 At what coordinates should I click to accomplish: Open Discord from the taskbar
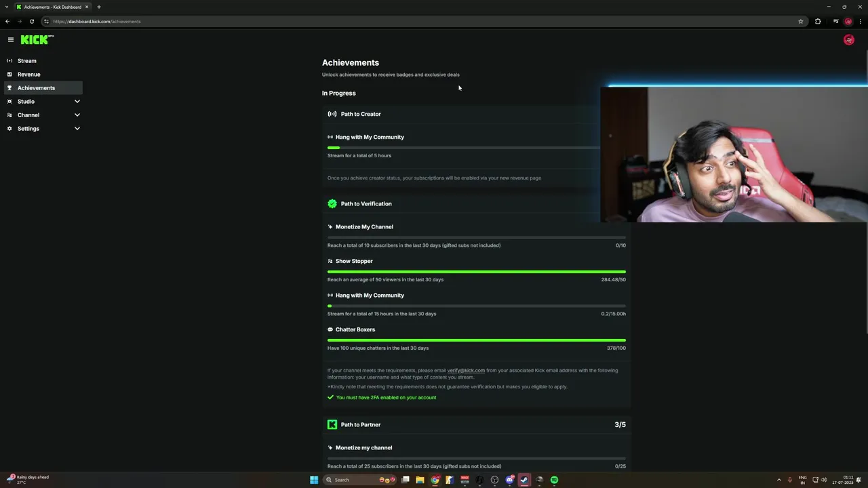[509, 480]
